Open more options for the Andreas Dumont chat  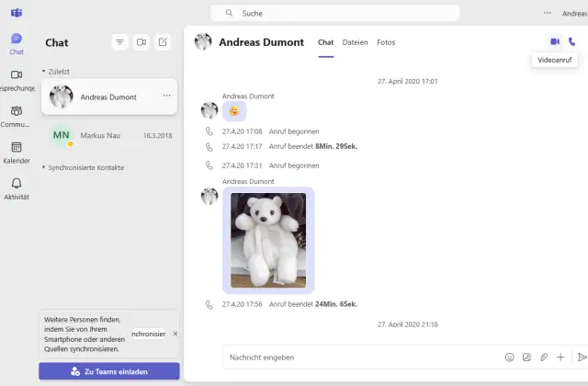pyautogui.click(x=167, y=96)
